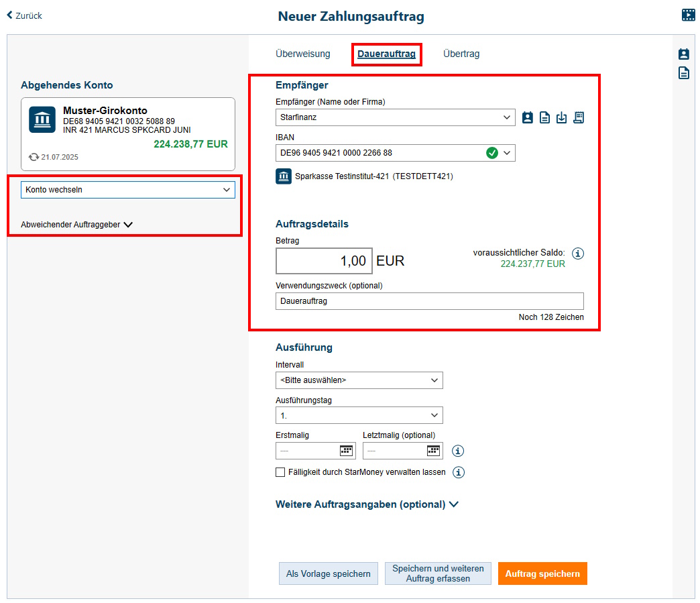Enable Fälligkeit durch StarMoney verwalten lassen
This screenshot has height=603, width=700.
click(280, 472)
